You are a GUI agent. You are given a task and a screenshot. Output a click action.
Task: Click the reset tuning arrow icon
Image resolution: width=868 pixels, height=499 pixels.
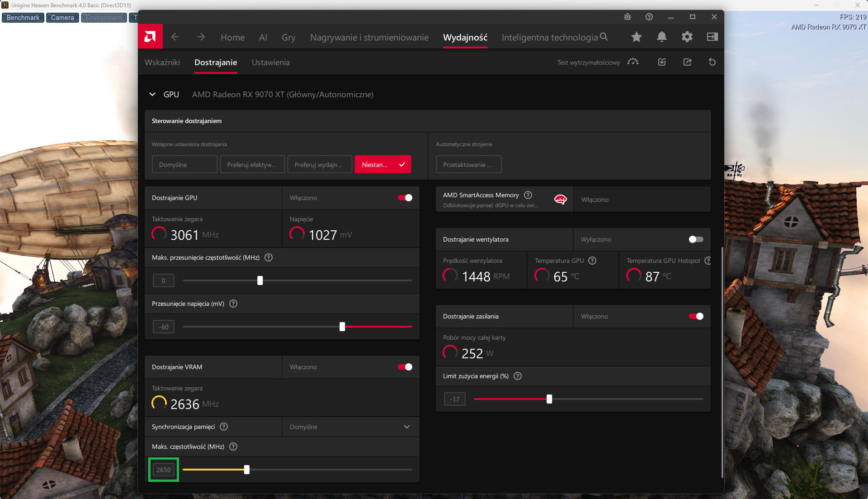pos(712,62)
